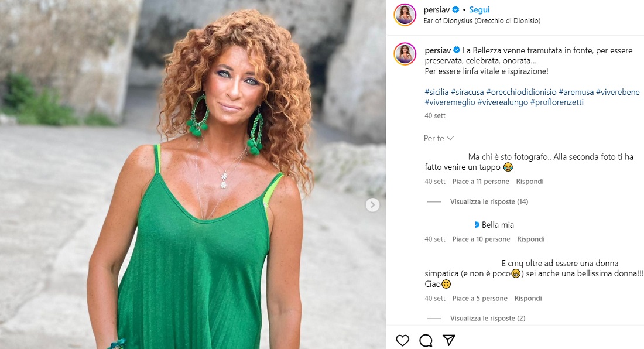644x349 pixels.
Task: Click the persiav avatar beside the caption
Action: (405, 54)
